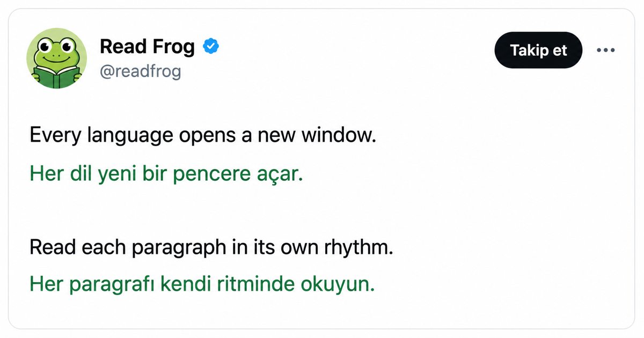Open the three-dot more options menu
The width and height of the screenshot is (644, 338).
[x=605, y=50]
